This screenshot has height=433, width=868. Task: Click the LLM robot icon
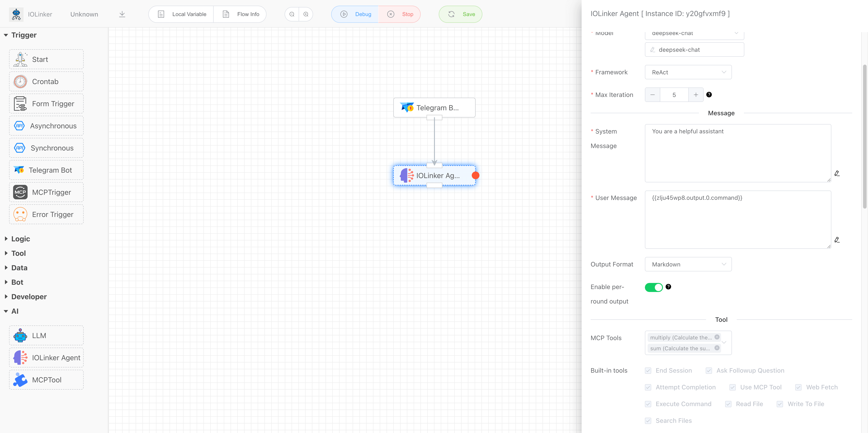pyautogui.click(x=20, y=336)
